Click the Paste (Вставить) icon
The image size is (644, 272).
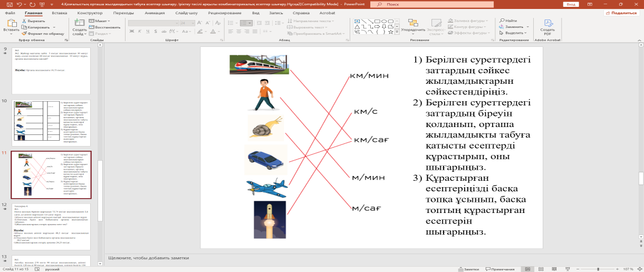[x=11, y=23]
